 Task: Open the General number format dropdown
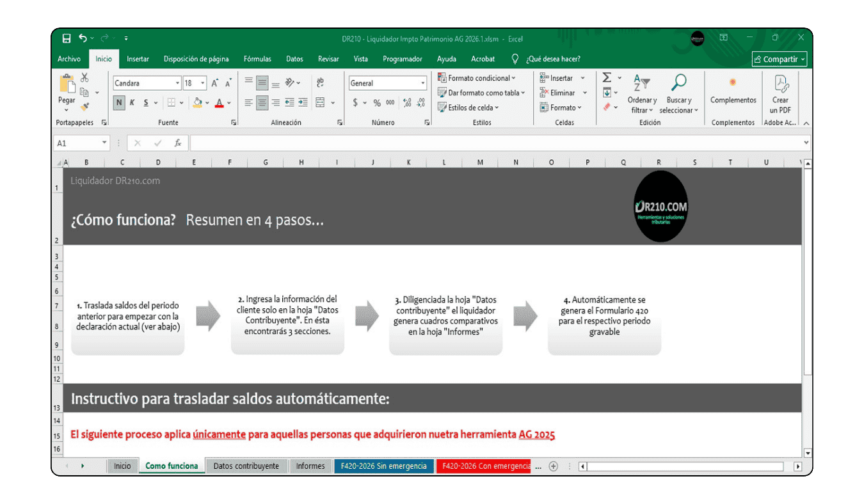423,83
